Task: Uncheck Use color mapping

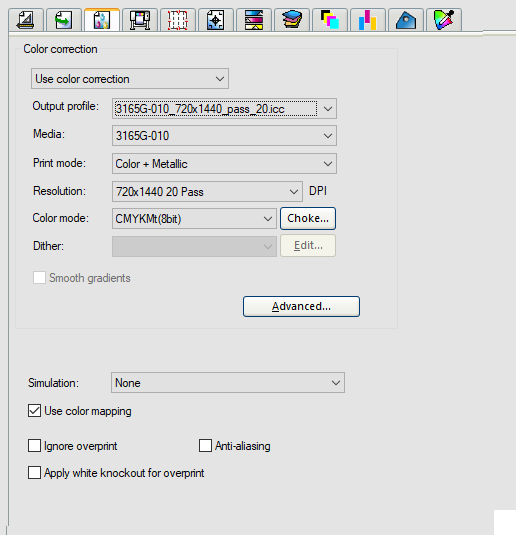Action: coord(34,411)
